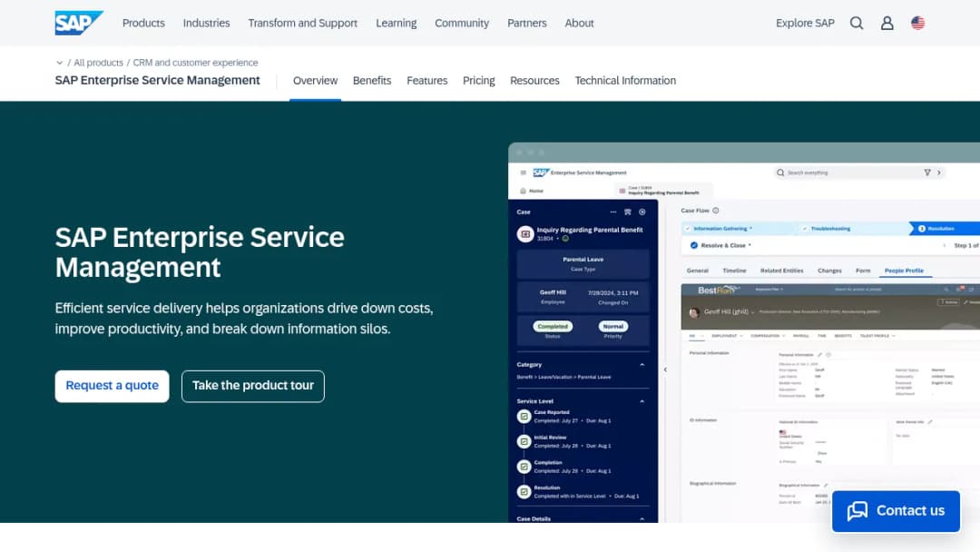Viewport: 980px width, 552px height.
Task: Open the Transform and Support menu
Action: (302, 23)
